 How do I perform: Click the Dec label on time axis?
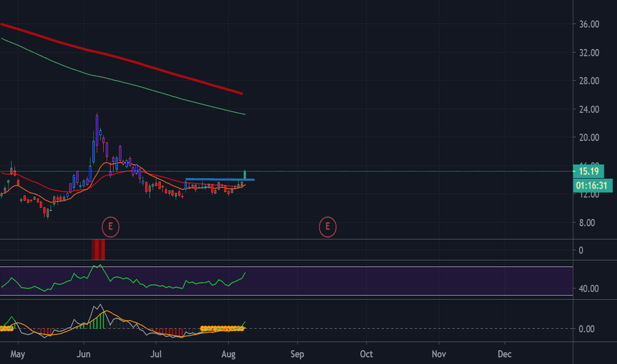coord(504,354)
